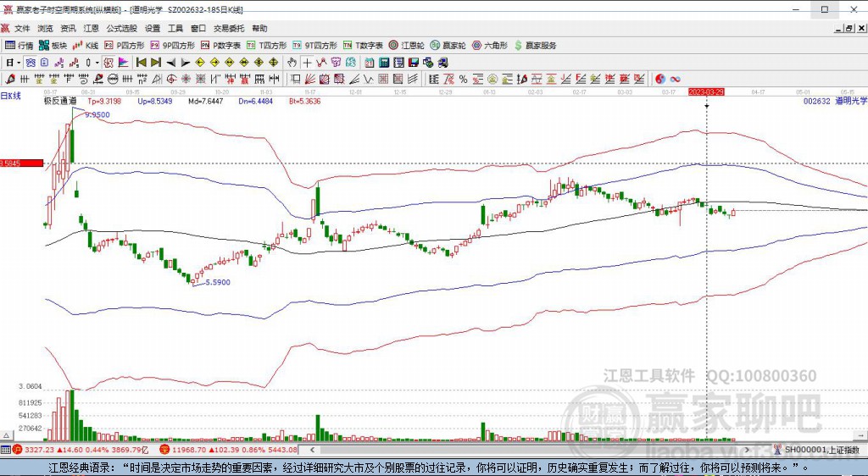Open the 公式选股 menu
This screenshot has width=868, height=476.
click(x=122, y=28)
